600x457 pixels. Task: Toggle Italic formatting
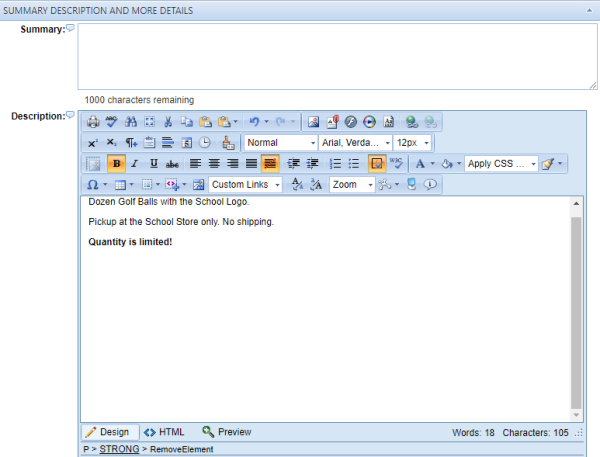[135, 164]
